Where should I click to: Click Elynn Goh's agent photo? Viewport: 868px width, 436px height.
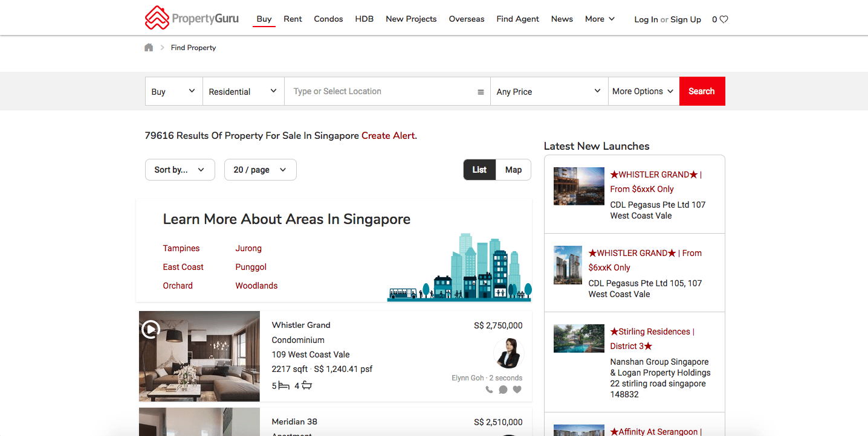coord(508,353)
